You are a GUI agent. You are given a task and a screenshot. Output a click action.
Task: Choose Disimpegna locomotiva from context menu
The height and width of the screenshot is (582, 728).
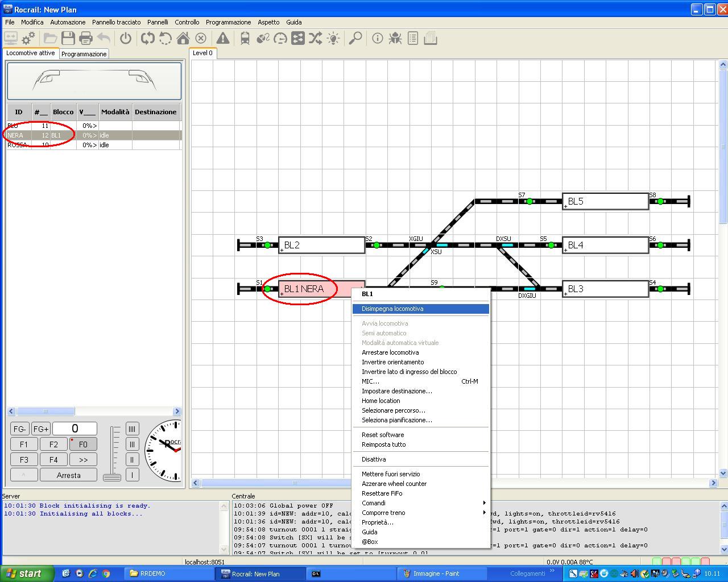pyautogui.click(x=421, y=309)
